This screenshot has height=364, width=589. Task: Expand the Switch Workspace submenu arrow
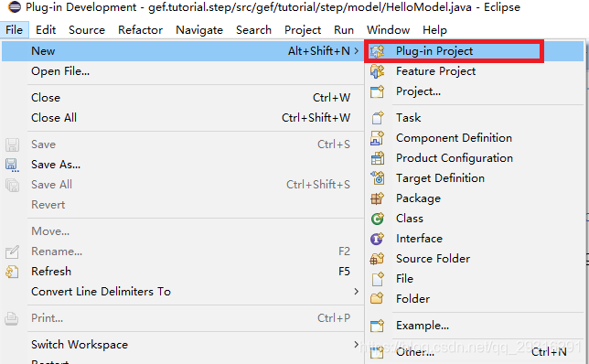[x=357, y=345]
